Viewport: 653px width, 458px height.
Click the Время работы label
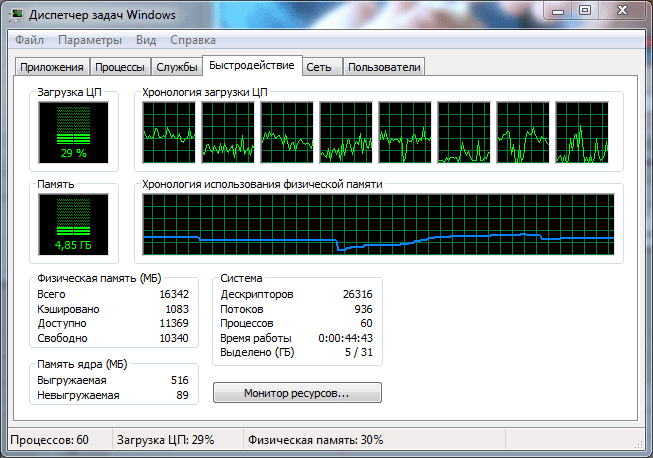[256, 338]
